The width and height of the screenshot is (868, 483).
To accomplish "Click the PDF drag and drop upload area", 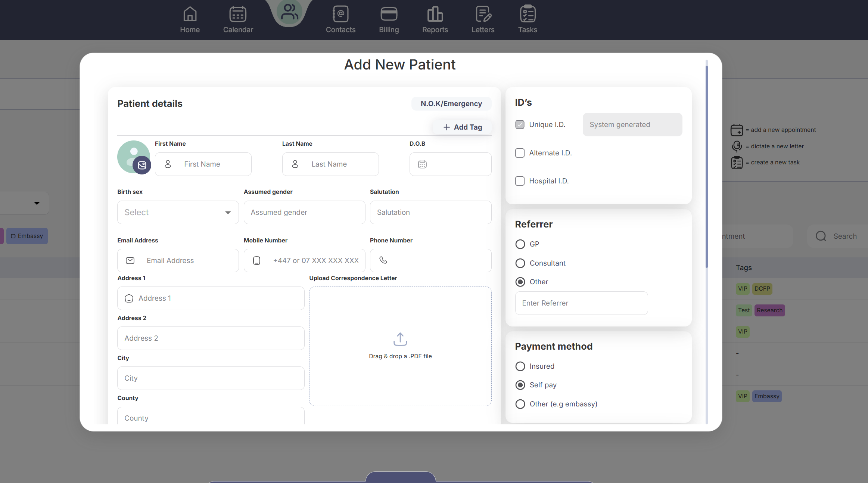I will click(x=400, y=346).
